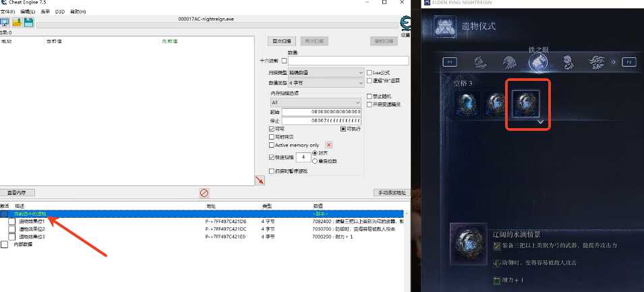The height and width of the screenshot is (292, 644).
Task: Click the F2 key prompt in Nightreign
Action: 629,62
